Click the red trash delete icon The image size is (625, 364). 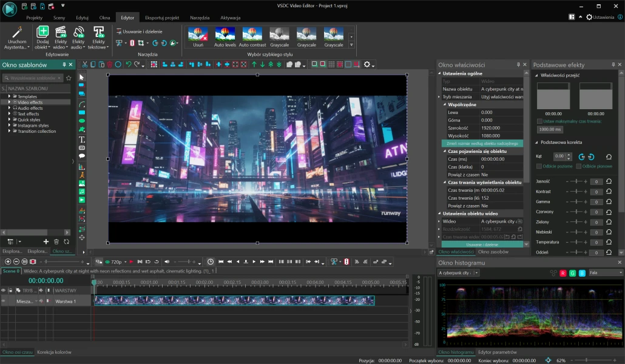click(x=110, y=64)
